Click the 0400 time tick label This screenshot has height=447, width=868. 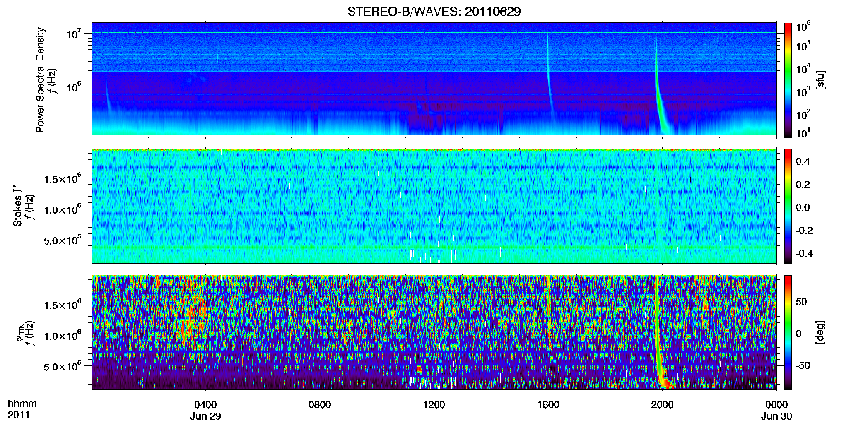pyautogui.click(x=205, y=404)
